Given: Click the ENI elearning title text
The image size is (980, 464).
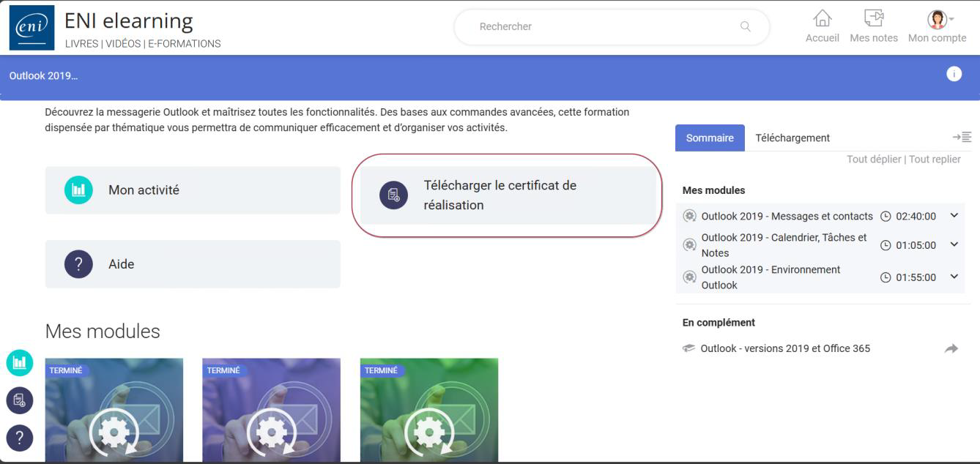Looking at the screenshot, I should click(x=129, y=20).
